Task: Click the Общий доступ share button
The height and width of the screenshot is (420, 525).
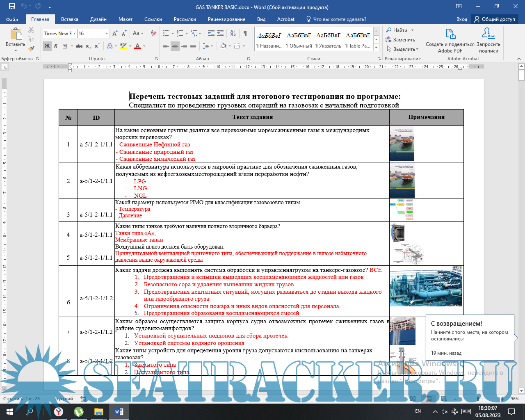Action: click(495, 19)
